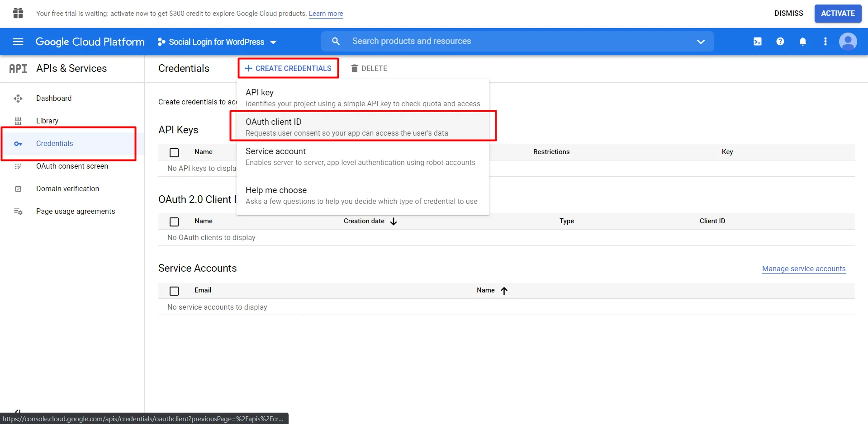Click the Key column header

727,152
